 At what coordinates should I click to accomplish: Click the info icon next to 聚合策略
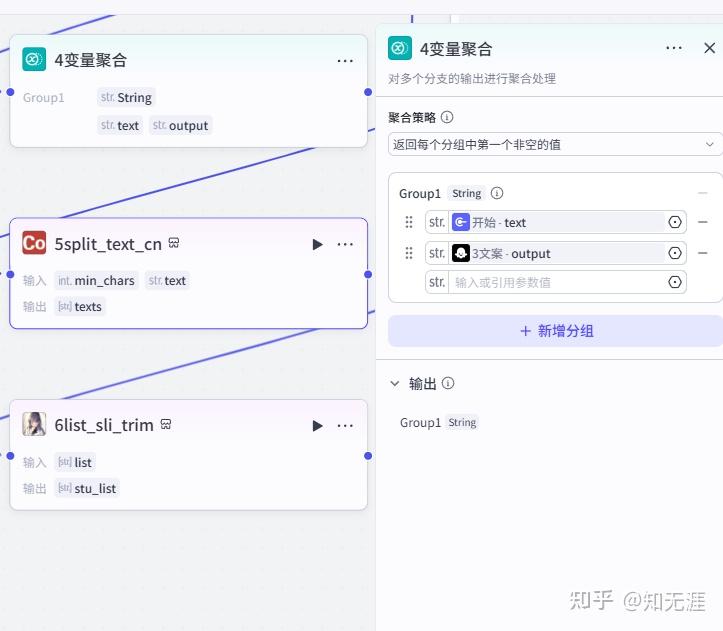447,117
